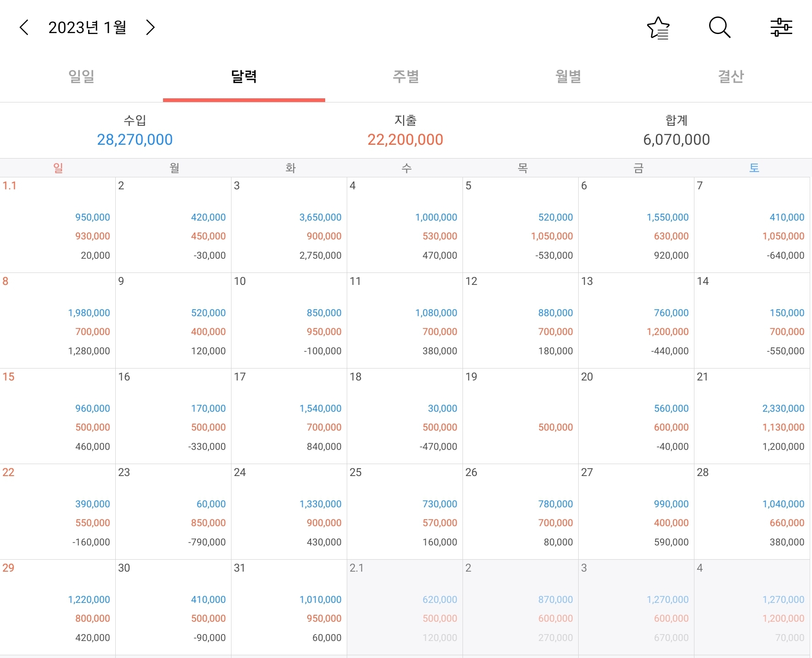Click income 1,330,000 on day 24
This screenshot has width=812, height=658.
(321, 504)
